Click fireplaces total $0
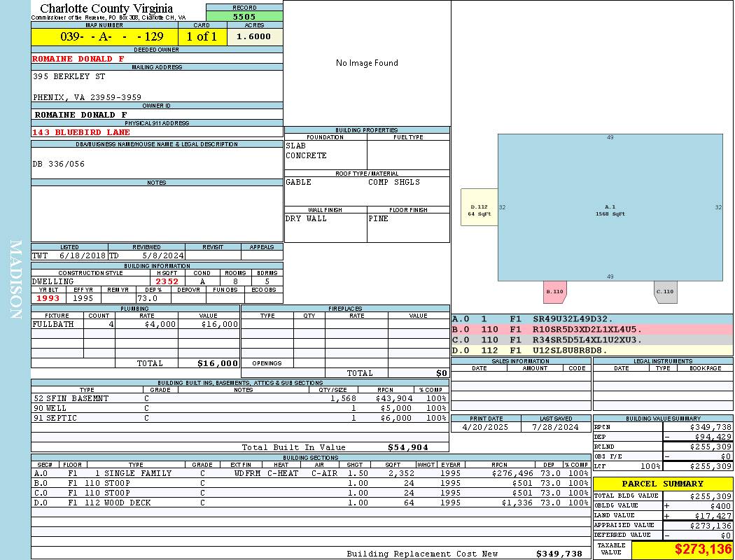 pos(442,374)
